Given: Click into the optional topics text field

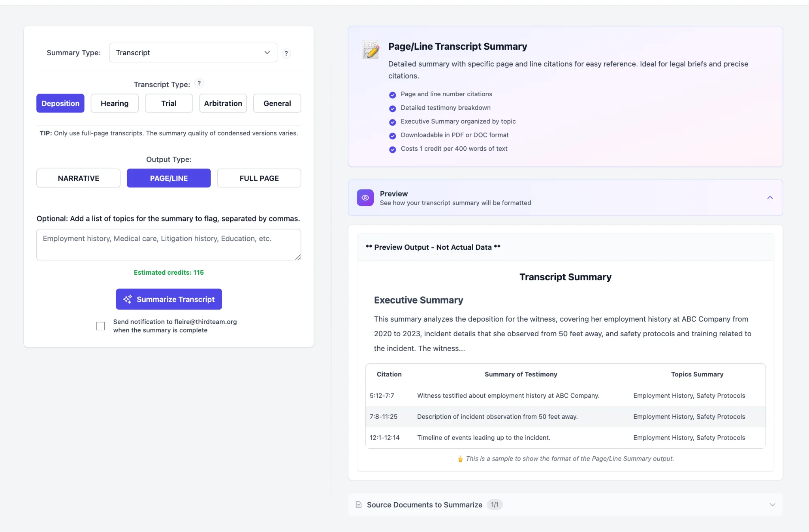Looking at the screenshot, I should 169,245.
